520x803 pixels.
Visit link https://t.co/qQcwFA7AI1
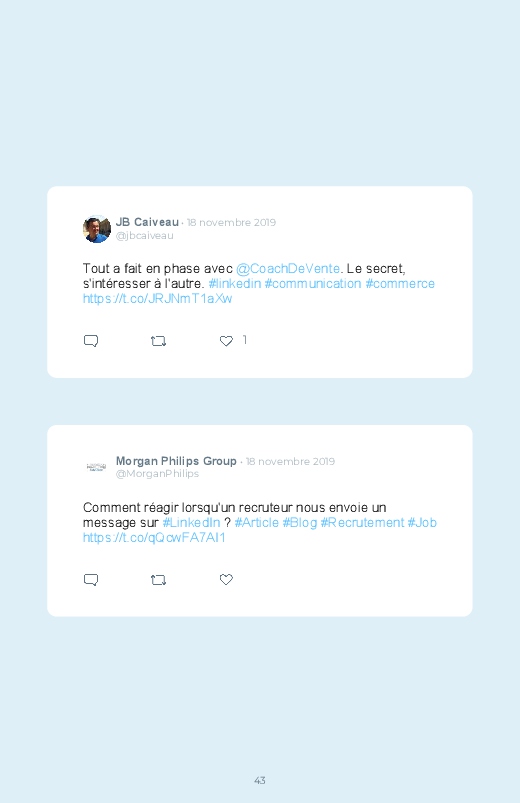coord(154,537)
